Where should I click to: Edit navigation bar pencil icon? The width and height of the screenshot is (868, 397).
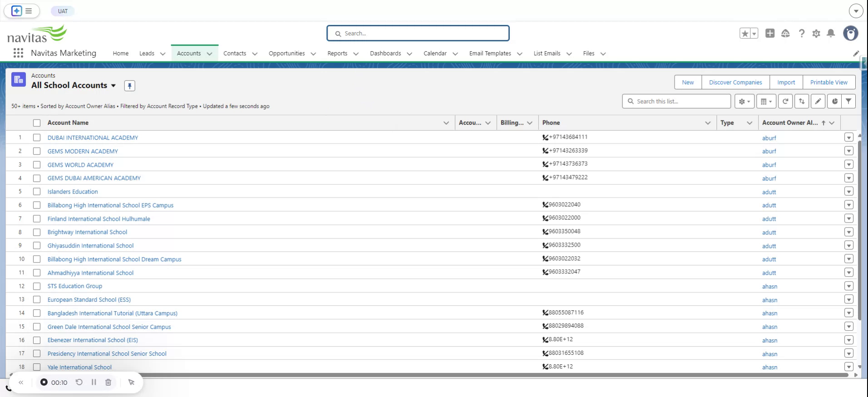[856, 54]
